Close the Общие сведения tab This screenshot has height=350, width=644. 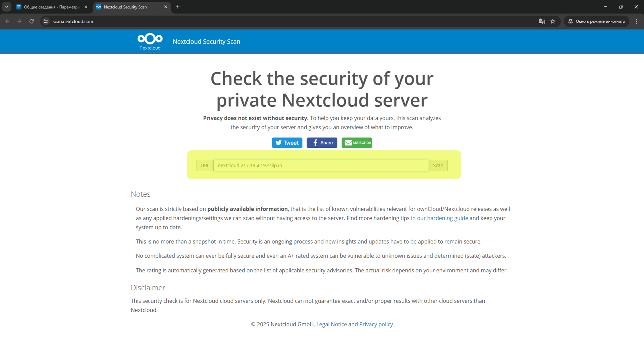[x=86, y=7]
